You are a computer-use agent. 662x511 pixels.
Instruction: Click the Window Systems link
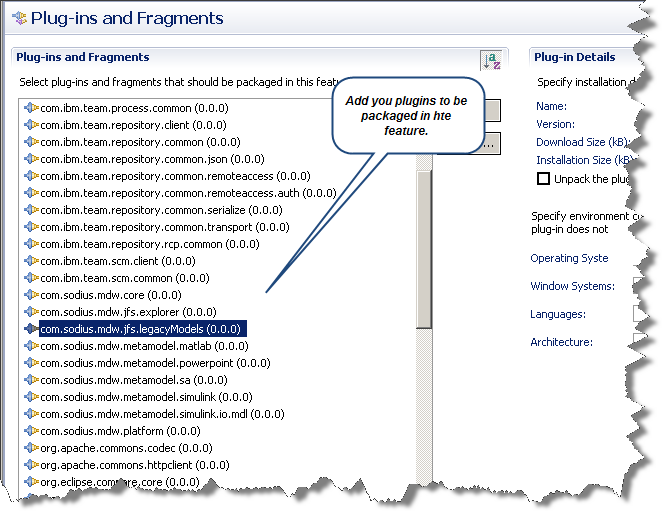point(572,286)
